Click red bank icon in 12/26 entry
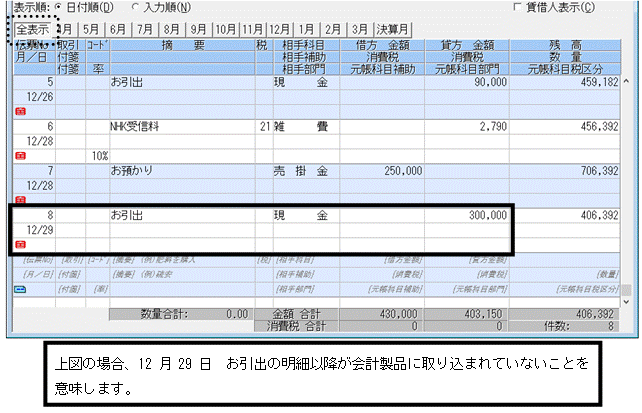 click(x=20, y=111)
